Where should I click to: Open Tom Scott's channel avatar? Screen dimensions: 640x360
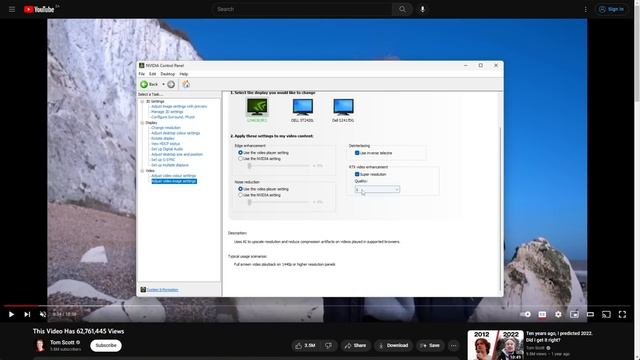[x=40, y=345]
